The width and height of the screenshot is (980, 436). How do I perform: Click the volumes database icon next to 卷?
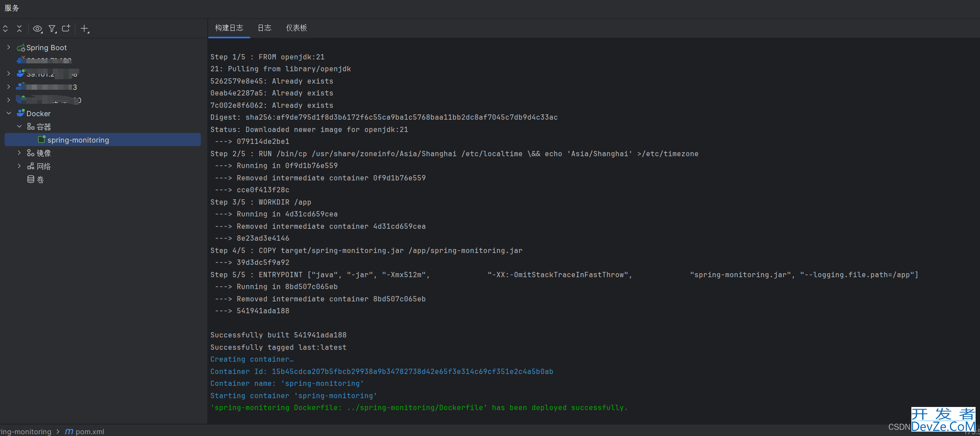coord(31,179)
